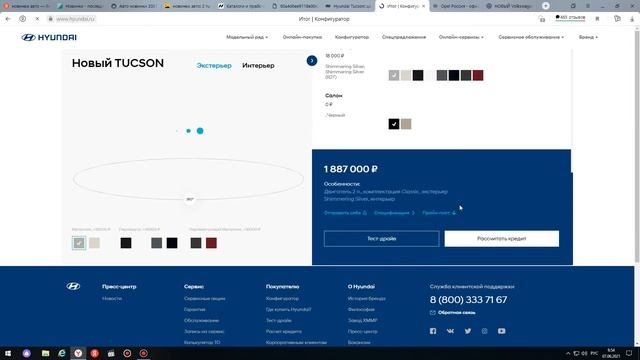Select the beige interior color under Салон
This screenshot has width=640, height=360.
[406, 124]
